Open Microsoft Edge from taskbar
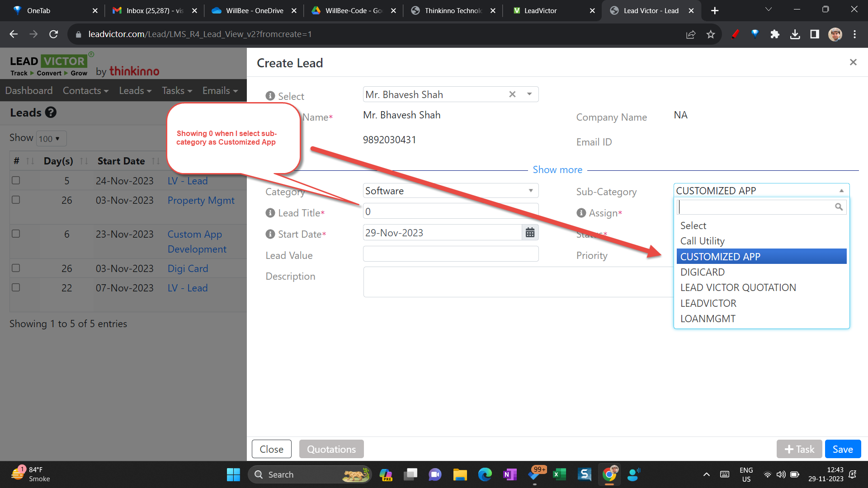The image size is (868, 488). coord(485,474)
